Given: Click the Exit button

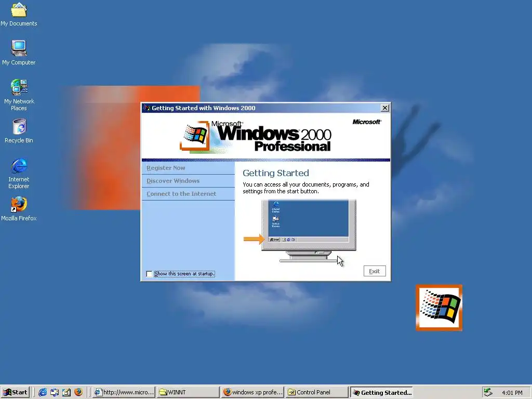Looking at the screenshot, I should coord(375,271).
